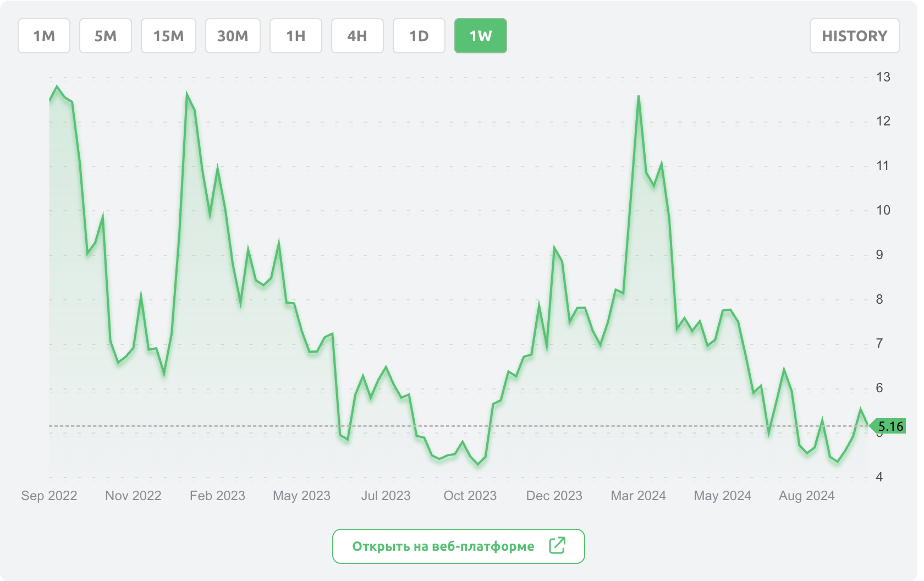The image size is (924, 581).
Task: Click the external link arrow icon
Action: coord(557,546)
